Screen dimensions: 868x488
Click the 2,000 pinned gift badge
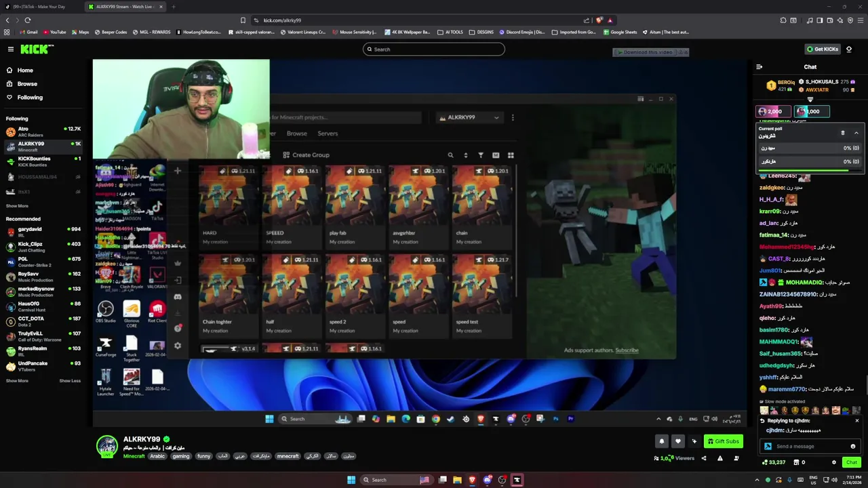click(x=774, y=111)
